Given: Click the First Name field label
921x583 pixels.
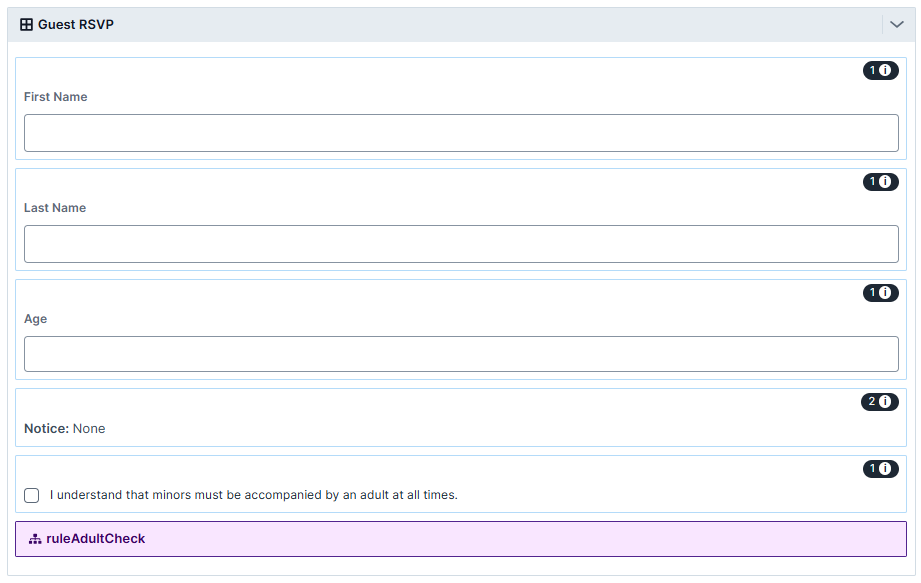Looking at the screenshot, I should pyautogui.click(x=55, y=97).
